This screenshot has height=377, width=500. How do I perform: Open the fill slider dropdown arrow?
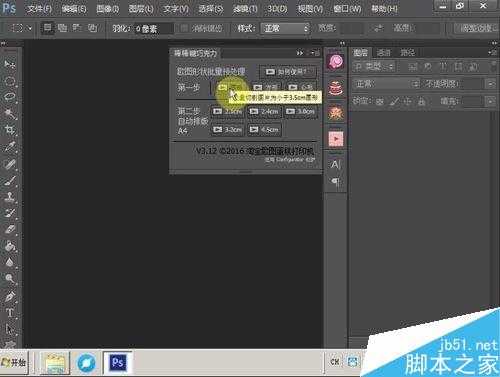click(490, 101)
